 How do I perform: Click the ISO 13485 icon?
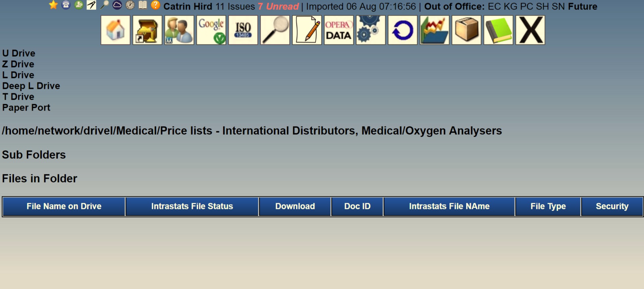coord(243,30)
